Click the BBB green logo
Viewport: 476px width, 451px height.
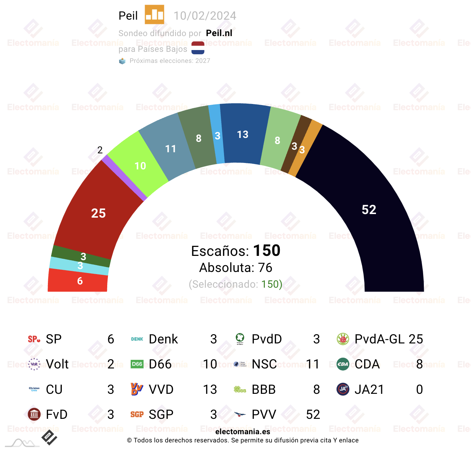tap(240, 389)
